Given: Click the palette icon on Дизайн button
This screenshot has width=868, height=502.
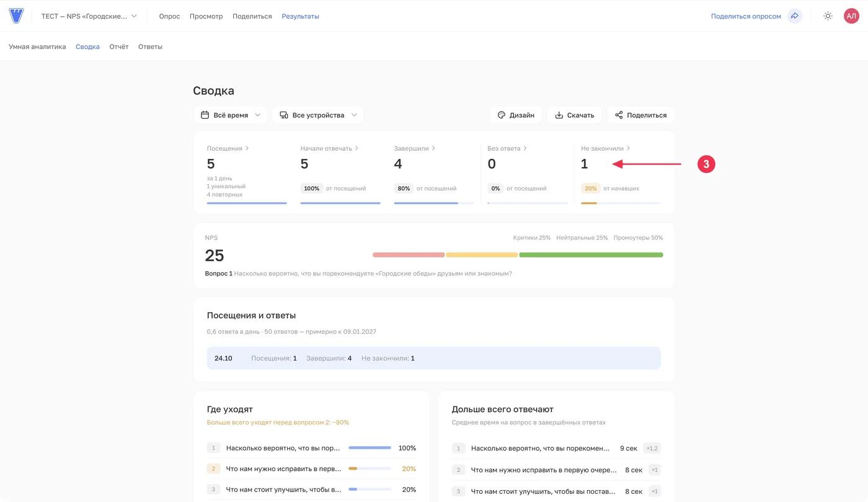Looking at the screenshot, I should point(502,115).
